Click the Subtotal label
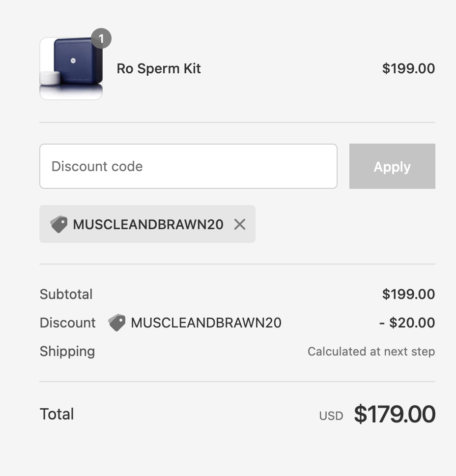Viewport: 456px width, 476px height. [x=66, y=294]
